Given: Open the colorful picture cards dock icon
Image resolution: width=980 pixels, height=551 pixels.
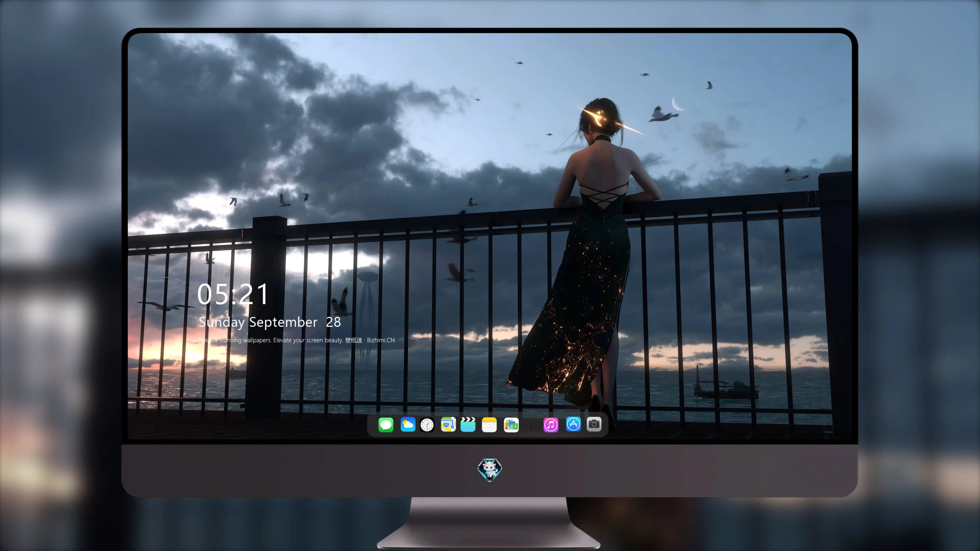Looking at the screenshot, I should 511,425.
